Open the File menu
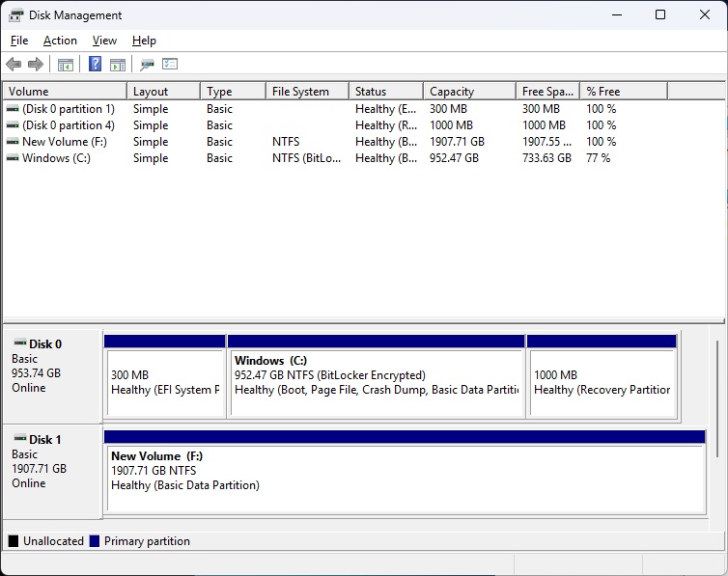Screen dimensions: 728x576 click(19, 41)
